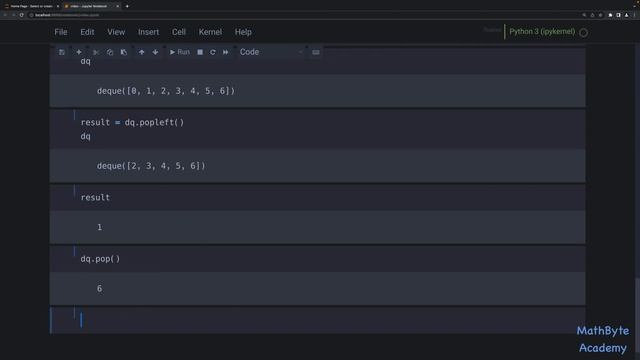640x360 pixels.
Task: Open the File menu
Action: 61,32
